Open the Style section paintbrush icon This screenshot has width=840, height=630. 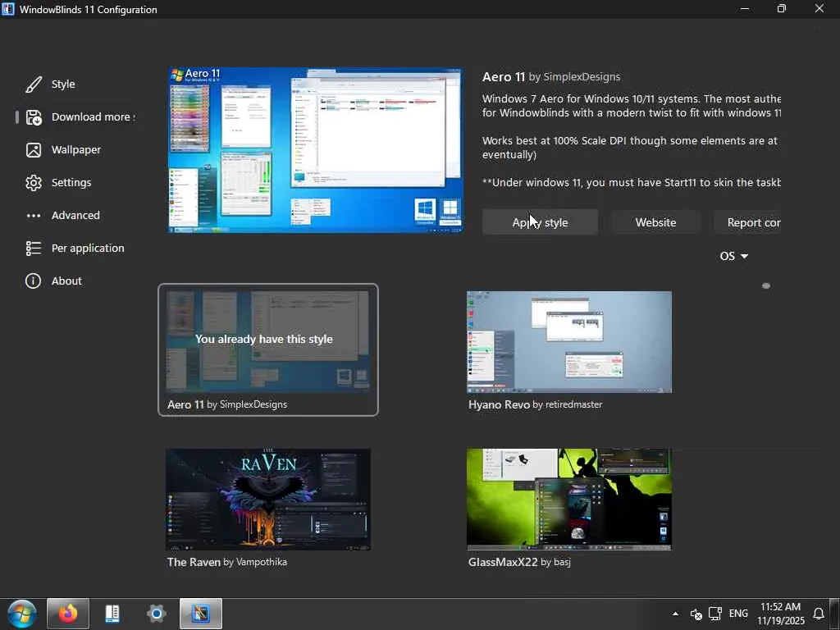(x=33, y=84)
